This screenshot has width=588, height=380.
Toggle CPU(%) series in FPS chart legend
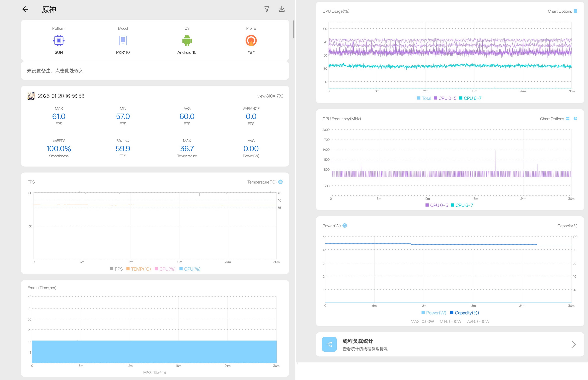(x=165, y=269)
